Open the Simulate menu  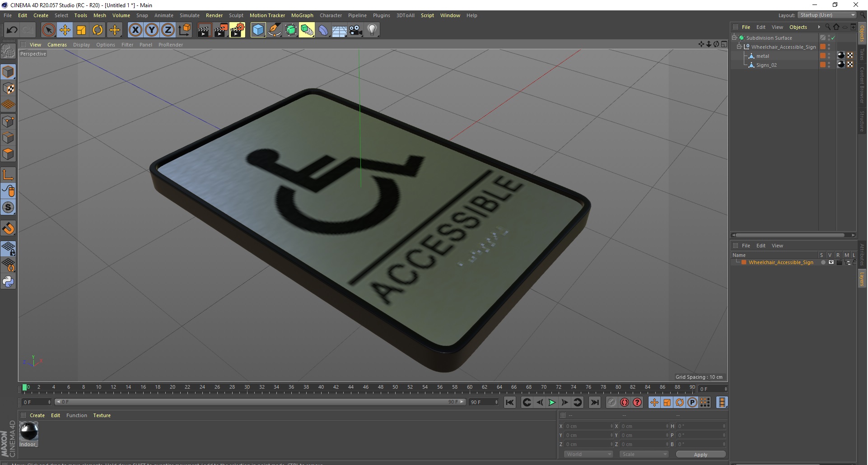tap(190, 15)
